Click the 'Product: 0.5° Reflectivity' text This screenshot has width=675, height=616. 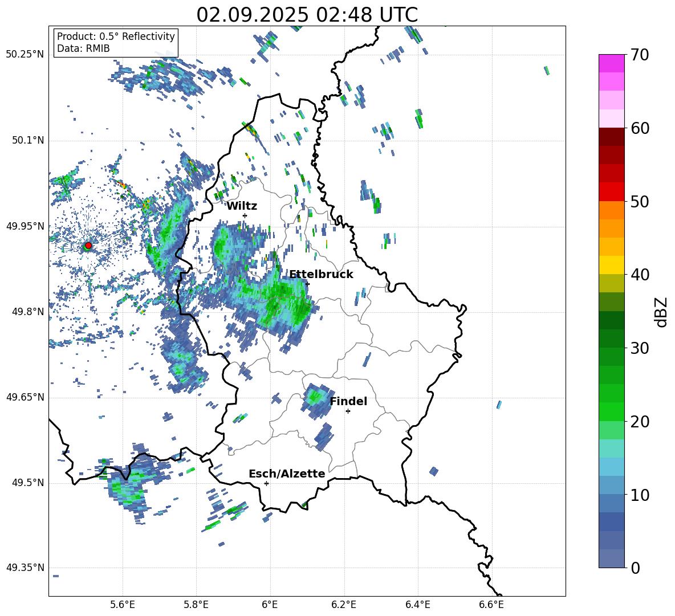tap(116, 36)
